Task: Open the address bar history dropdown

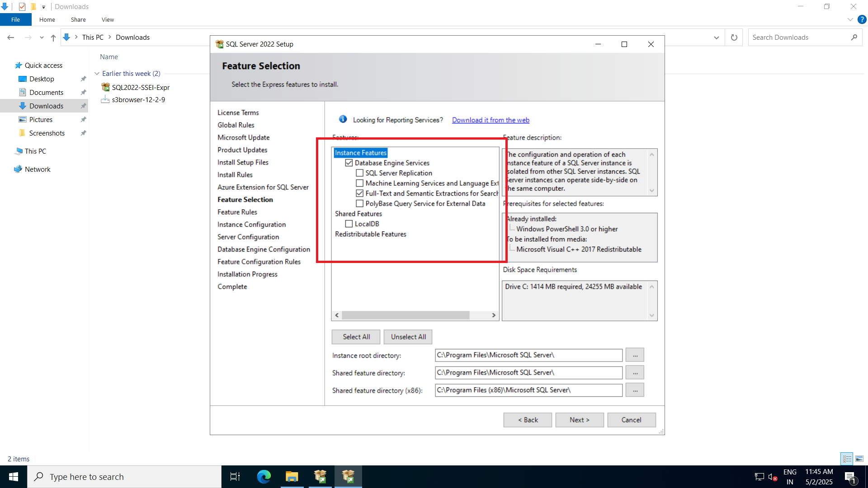Action: point(716,37)
